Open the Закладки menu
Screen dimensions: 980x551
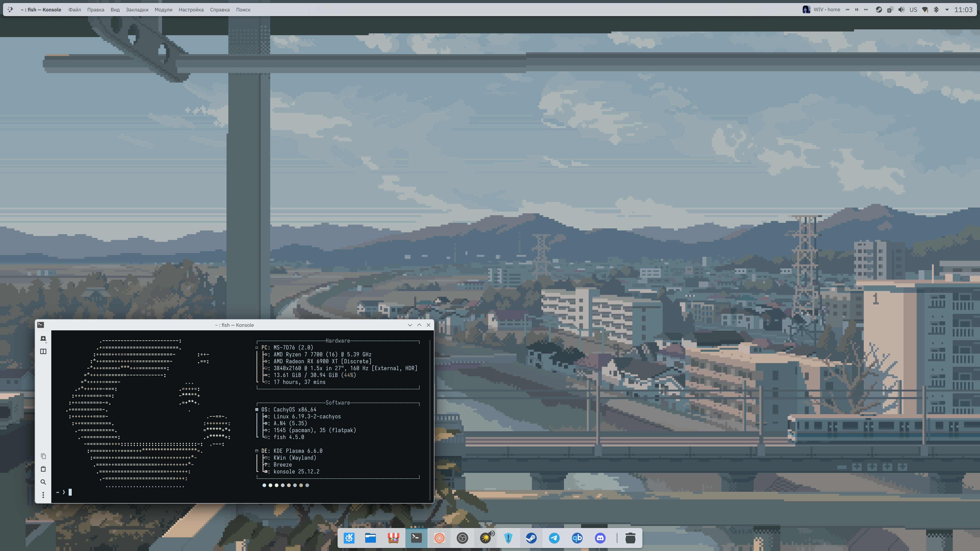(x=137, y=9)
